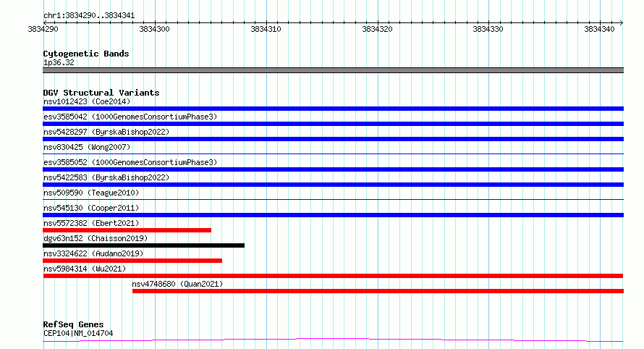Click the nsv1012423 (Coe2014) variant label
The height and width of the screenshot is (349, 644).
(x=87, y=101)
